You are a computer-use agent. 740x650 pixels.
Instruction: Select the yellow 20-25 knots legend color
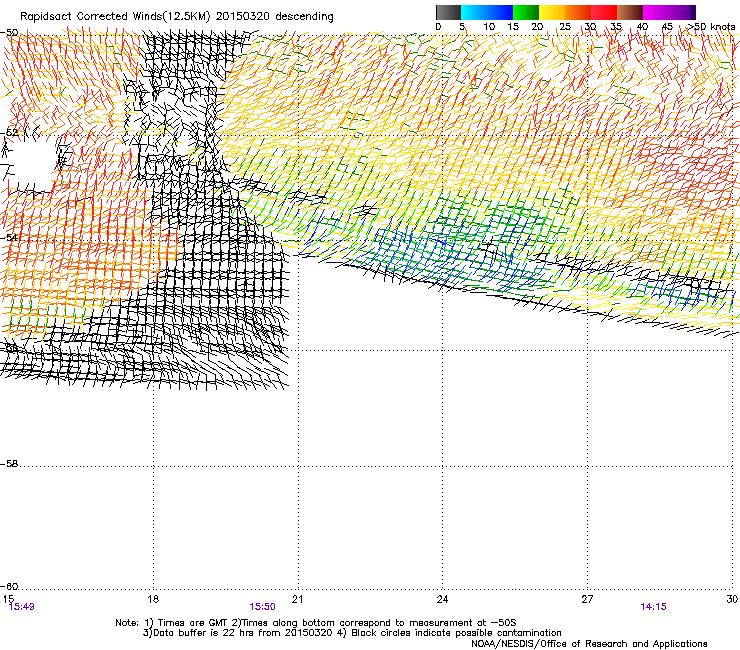552,12
